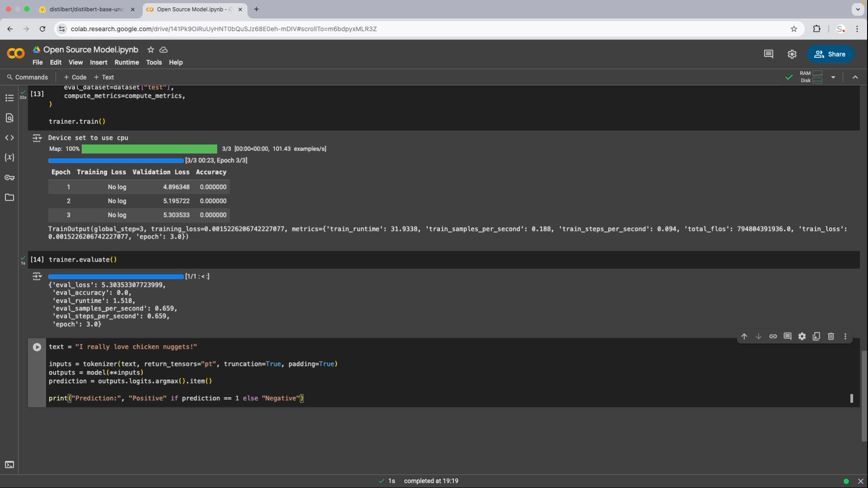
Task: Open the Files folder icon
Action: pos(9,197)
